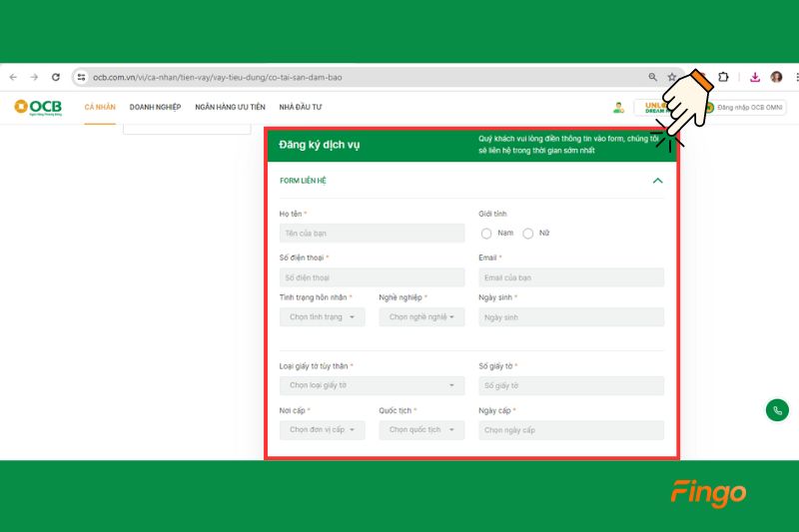
Task: Click the Số điện thoại input field
Action: pos(372,277)
